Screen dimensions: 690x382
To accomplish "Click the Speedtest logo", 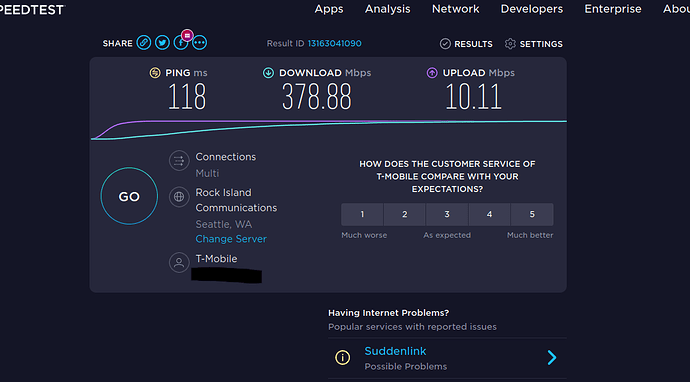I will (x=33, y=10).
